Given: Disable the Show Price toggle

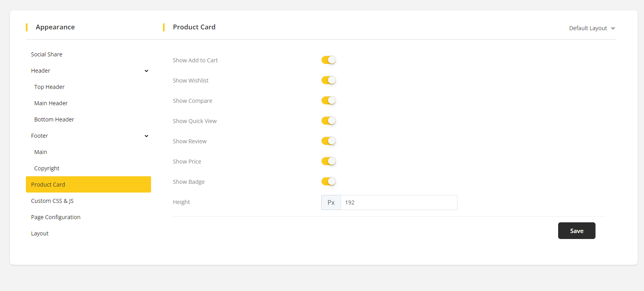Looking at the screenshot, I should coord(328,161).
